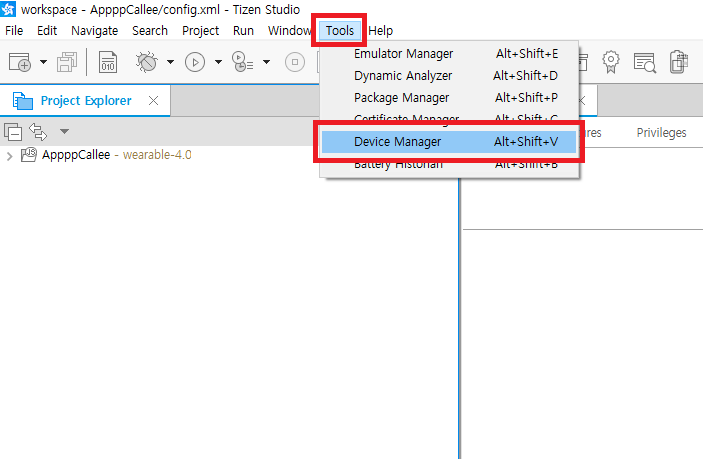Viewport: 703px width, 459px height.
Task: Click the Debug bug icon
Action: tap(147, 62)
